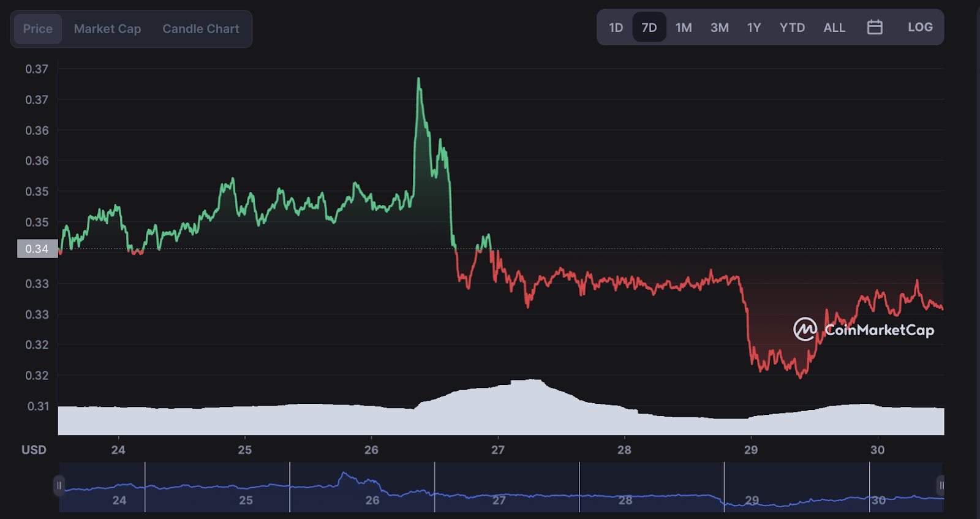Open the calendar date range picker

[875, 27]
